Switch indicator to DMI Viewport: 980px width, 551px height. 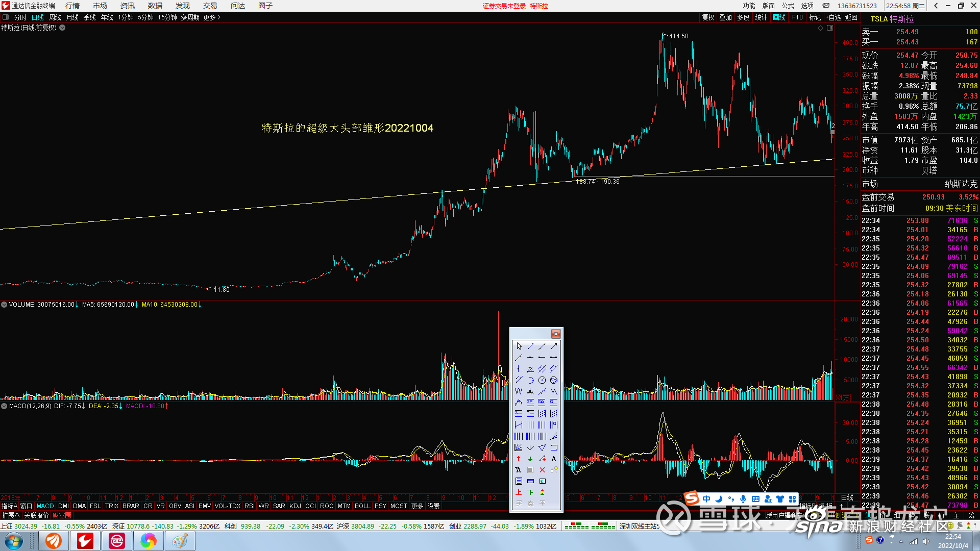click(x=63, y=506)
